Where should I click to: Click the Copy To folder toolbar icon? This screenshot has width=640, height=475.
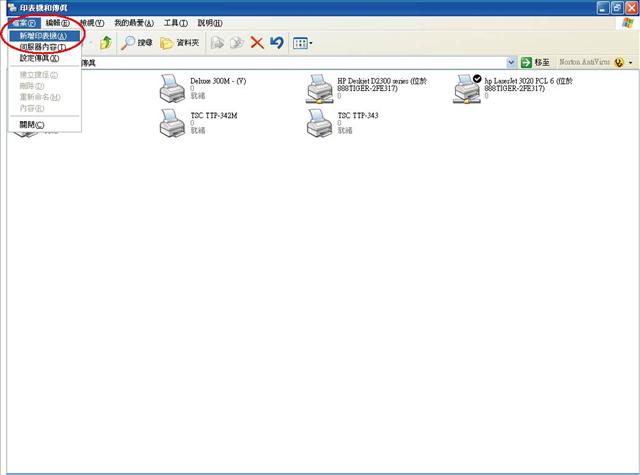click(237, 42)
